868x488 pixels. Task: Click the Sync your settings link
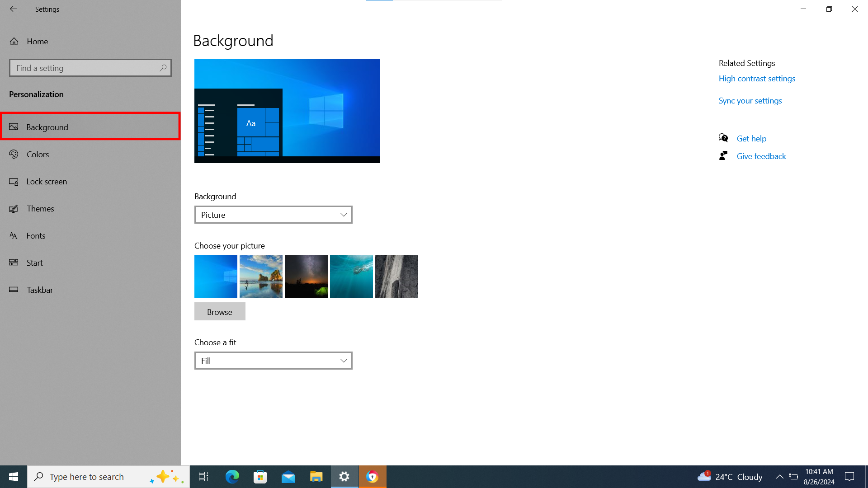750,101
